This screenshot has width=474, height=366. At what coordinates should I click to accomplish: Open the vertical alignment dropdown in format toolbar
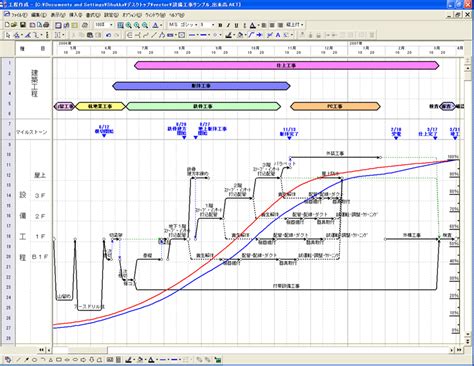[302, 25]
